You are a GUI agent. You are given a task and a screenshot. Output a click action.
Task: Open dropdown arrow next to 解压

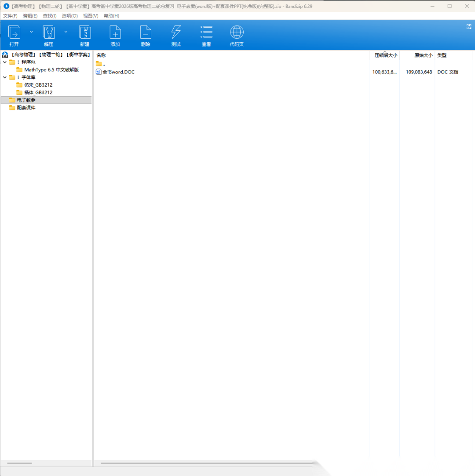click(x=66, y=32)
